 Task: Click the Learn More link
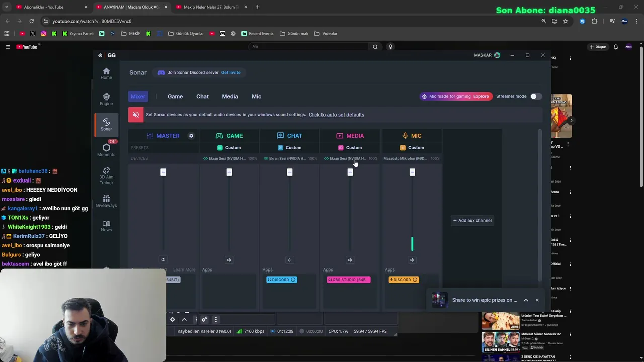pyautogui.click(x=184, y=270)
